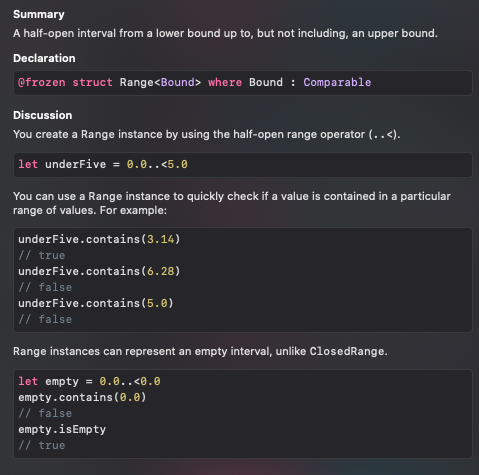Screen dimensions: 479x475
Task: Click the empty.contains(0.0) code line
Action: [82, 397]
